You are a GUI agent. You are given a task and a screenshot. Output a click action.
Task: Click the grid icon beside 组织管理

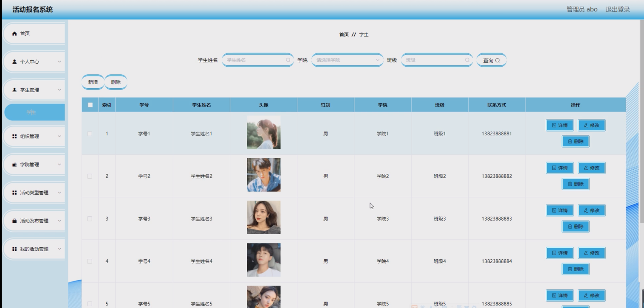14,136
